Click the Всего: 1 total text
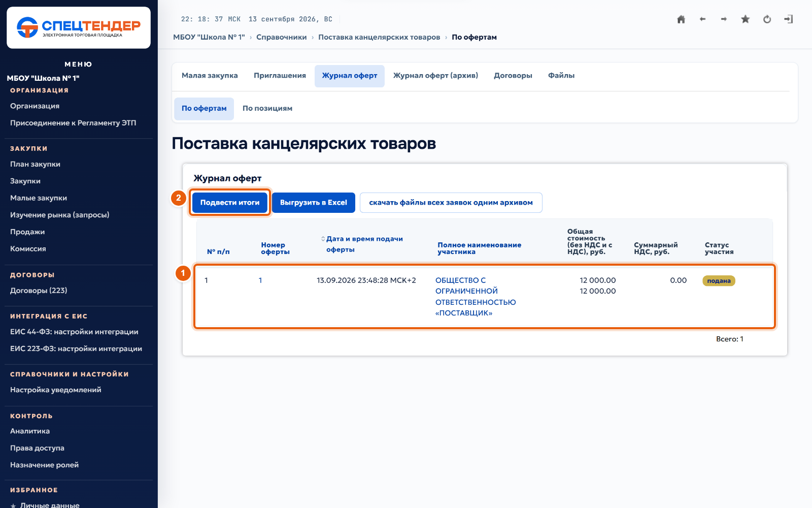 tap(730, 339)
